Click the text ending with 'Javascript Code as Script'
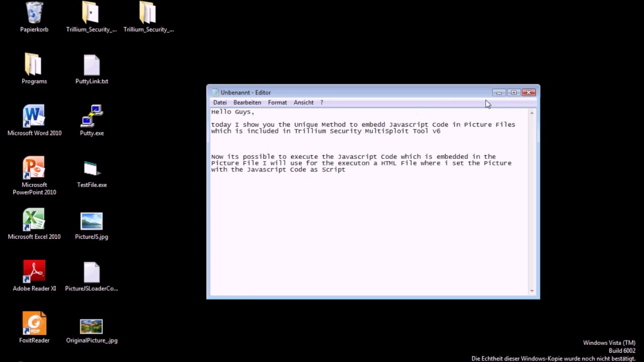The width and height of the screenshot is (644, 362). click(278, 170)
